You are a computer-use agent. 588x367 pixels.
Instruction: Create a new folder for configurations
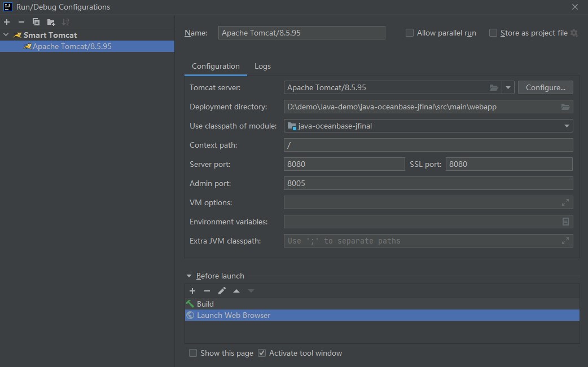50,22
